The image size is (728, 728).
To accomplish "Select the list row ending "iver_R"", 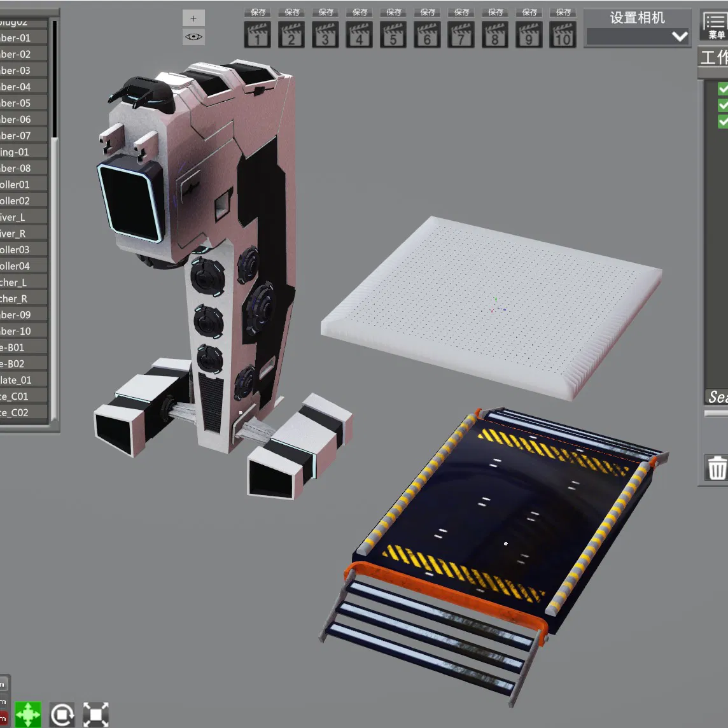I will pyautogui.click(x=23, y=233).
